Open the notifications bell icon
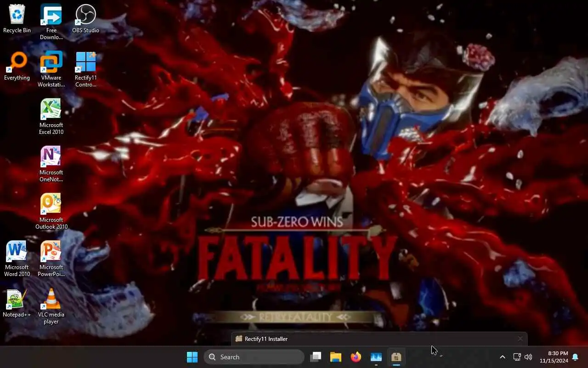The height and width of the screenshot is (368, 588). pyautogui.click(x=575, y=357)
